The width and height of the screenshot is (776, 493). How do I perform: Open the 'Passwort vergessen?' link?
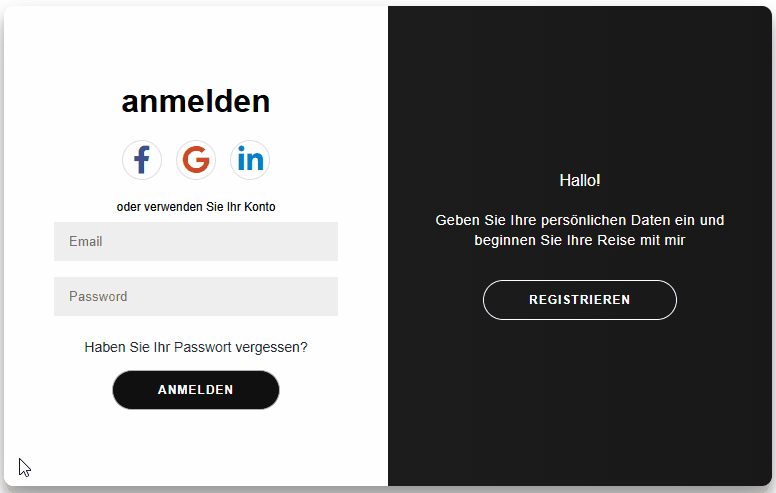(x=196, y=347)
